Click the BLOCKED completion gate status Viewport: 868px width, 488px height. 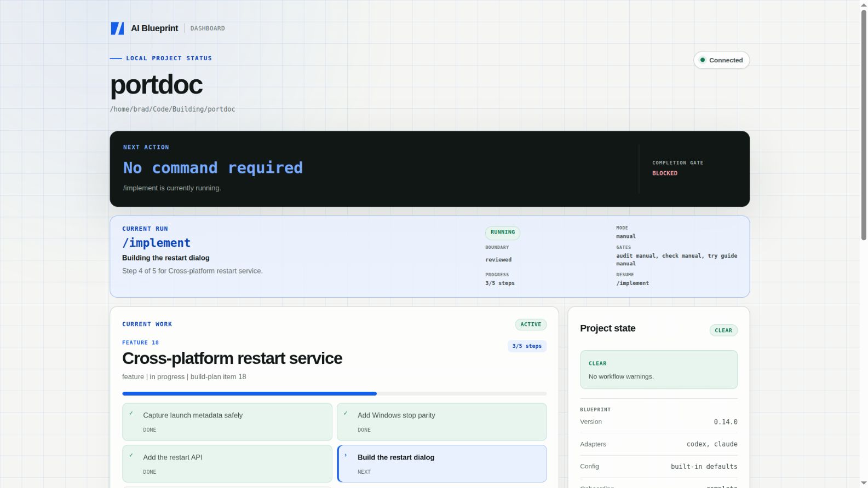pyautogui.click(x=665, y=173)
